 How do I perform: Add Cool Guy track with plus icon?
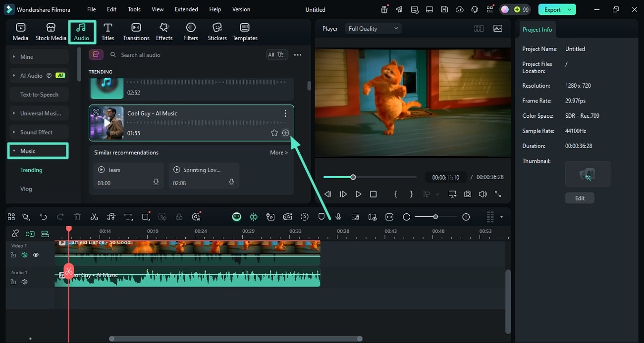click(x=286, y=133)
